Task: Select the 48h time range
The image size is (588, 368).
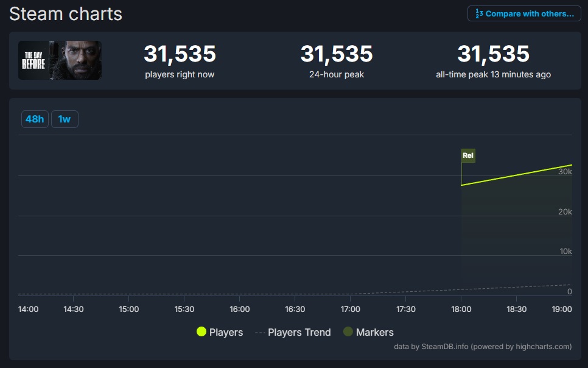Action: [x=35, y=119]
